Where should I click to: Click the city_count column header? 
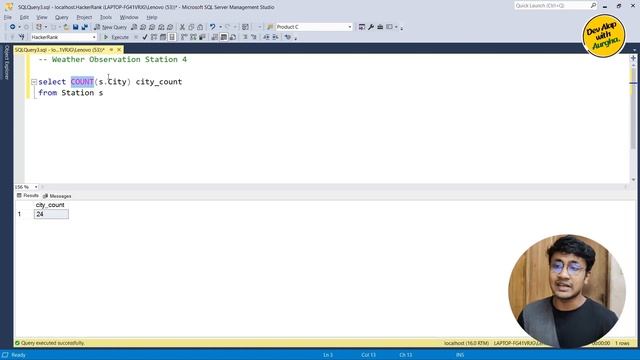[x=50, y=205]
